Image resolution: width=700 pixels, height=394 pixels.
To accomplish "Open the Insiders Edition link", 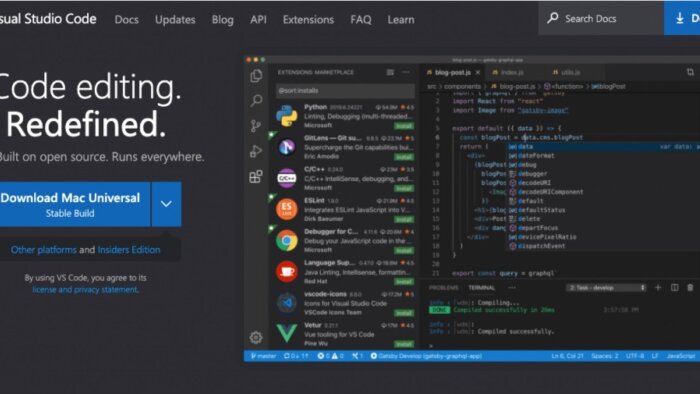I will pos(129,250).
